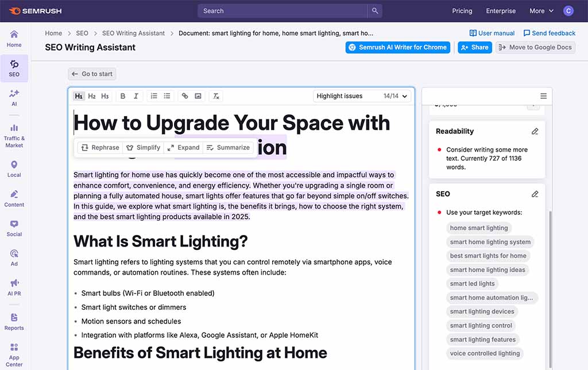The width and height of the screenshot is (588, 370).
Task: Open Semrush AI Writer for Chrome
Action: 397,47
